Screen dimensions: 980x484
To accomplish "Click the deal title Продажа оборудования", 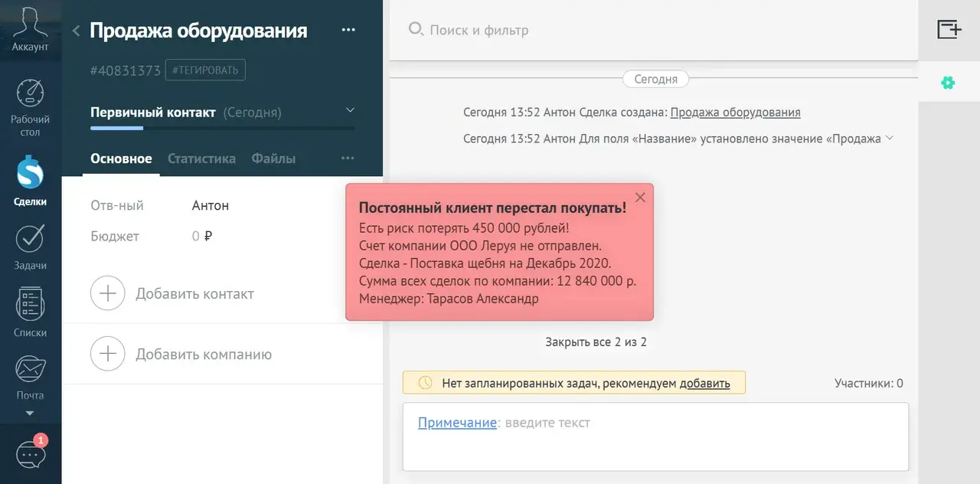I will [198, 31].
